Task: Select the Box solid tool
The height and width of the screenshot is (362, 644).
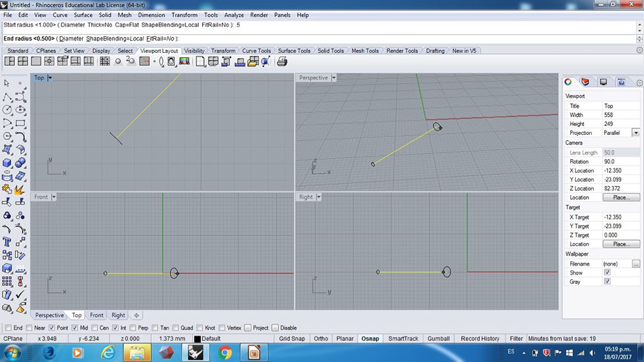Action: 7,163
